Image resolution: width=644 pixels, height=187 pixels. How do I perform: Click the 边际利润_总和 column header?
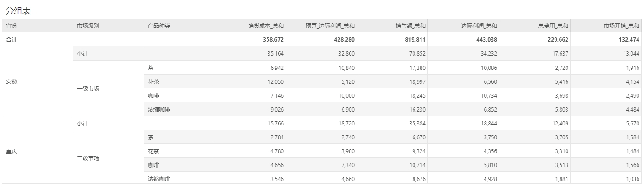click(x=464, y=26)
